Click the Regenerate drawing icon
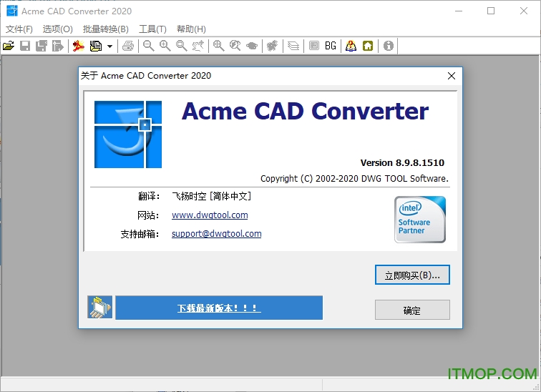This screenshot has height=392, width=541. (272, 46)
